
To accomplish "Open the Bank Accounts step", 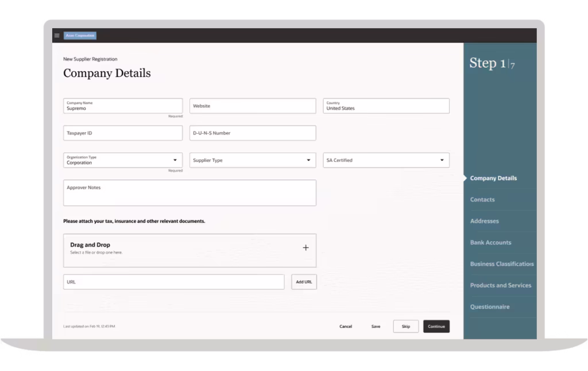I will coord(490,242).
